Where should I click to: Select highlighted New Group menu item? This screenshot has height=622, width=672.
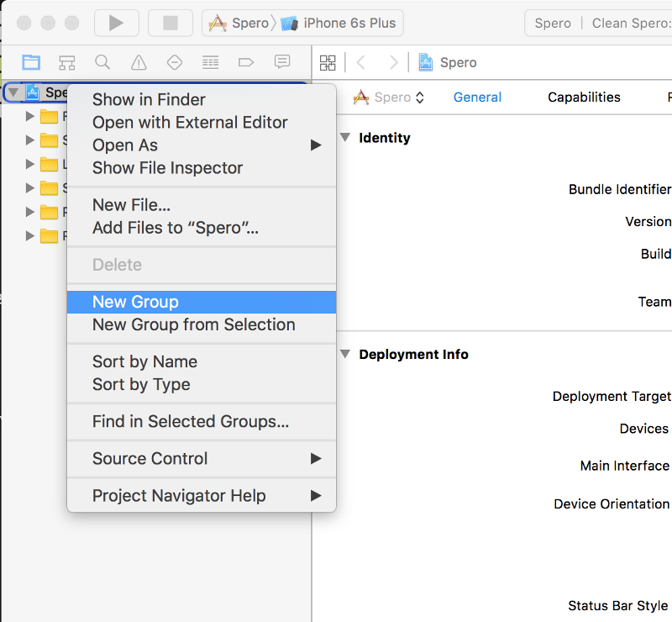[202, 302]
